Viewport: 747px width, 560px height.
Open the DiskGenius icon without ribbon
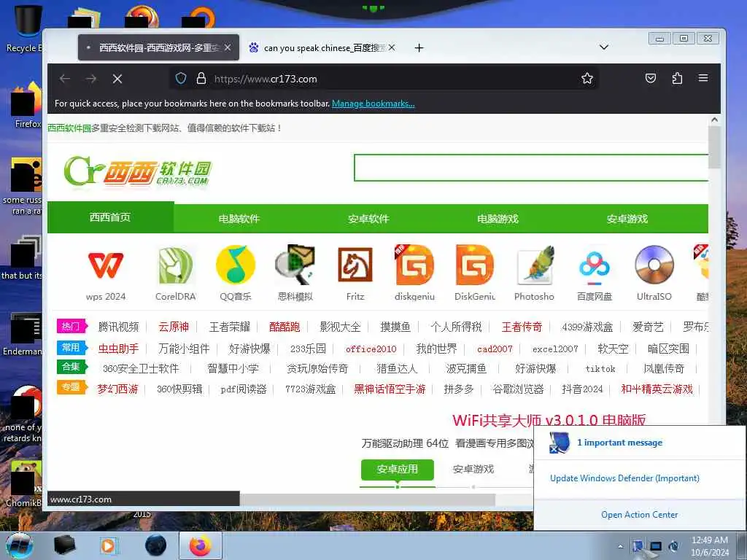tap(474, 265)
